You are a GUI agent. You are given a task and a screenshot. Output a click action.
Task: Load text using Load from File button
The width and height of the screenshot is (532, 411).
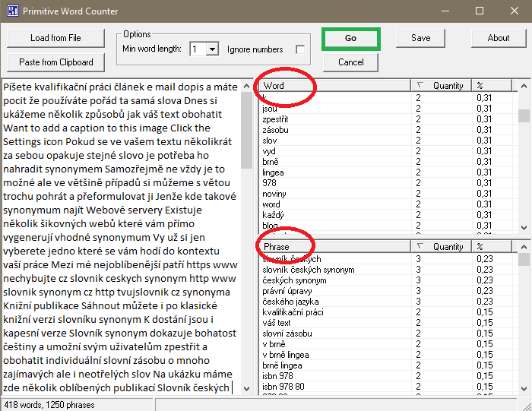click(55, 38)
